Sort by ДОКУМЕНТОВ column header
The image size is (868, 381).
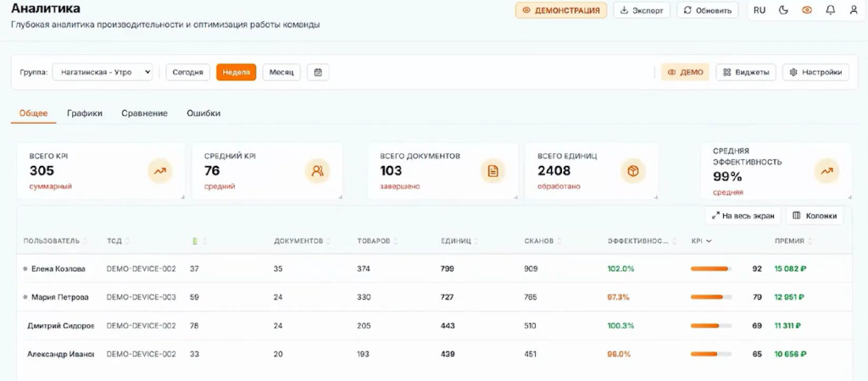tap(303, 241)
